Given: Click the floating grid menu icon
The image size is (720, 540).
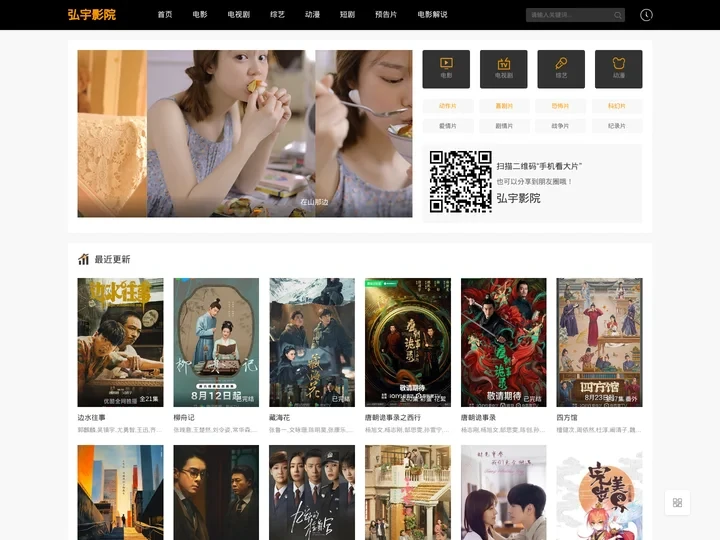Looking at the screenshot, I should 677,502.
